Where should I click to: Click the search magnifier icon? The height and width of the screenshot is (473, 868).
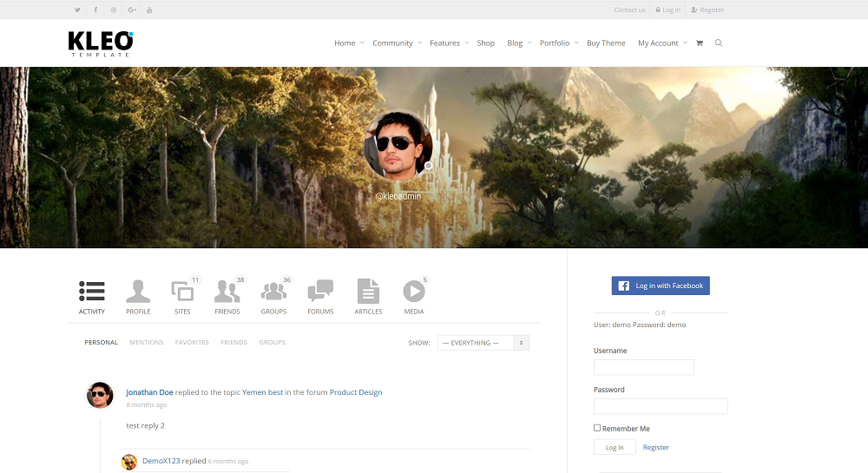(x=719, y=43)
